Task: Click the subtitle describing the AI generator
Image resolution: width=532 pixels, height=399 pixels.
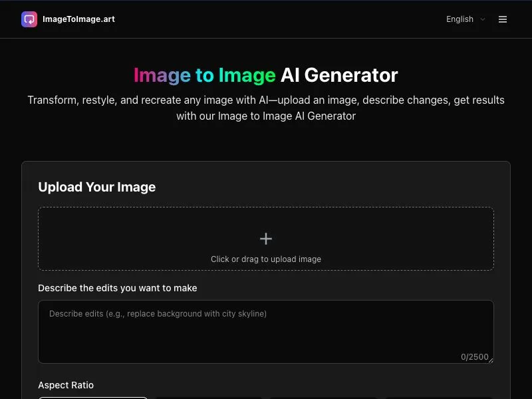Action: coord(266,108)
